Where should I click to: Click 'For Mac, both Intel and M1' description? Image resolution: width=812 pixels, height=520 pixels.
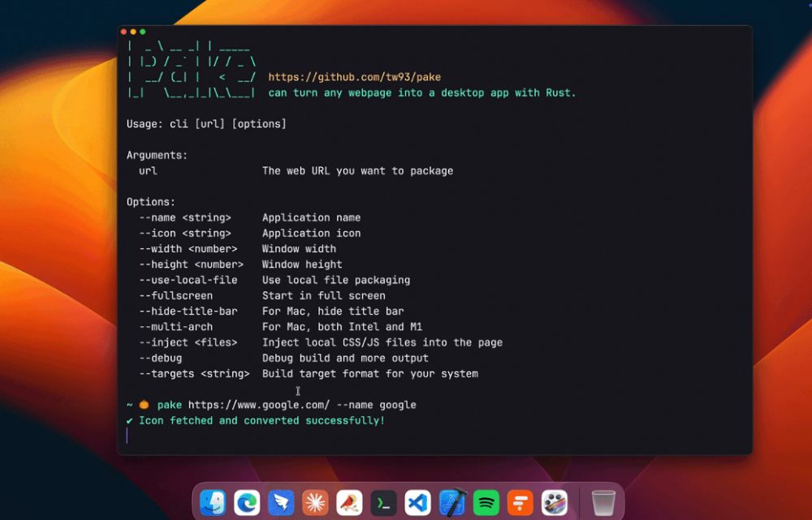pos(342,326)
